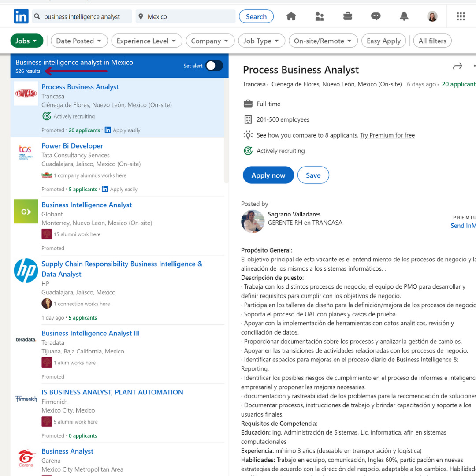Open the Work apps grid icon
This screenshot has height=476, width=476.
pos(461,16)
